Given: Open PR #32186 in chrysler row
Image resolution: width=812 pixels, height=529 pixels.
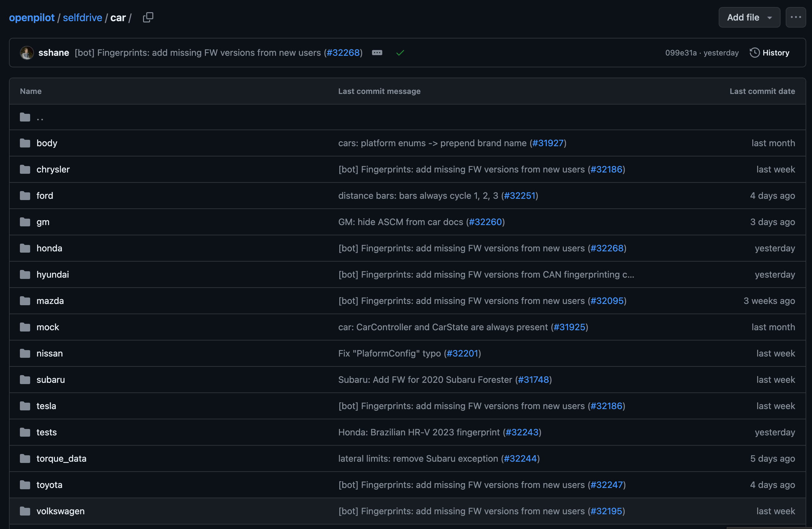Looking at the screenshot, I should pos(606,169).
